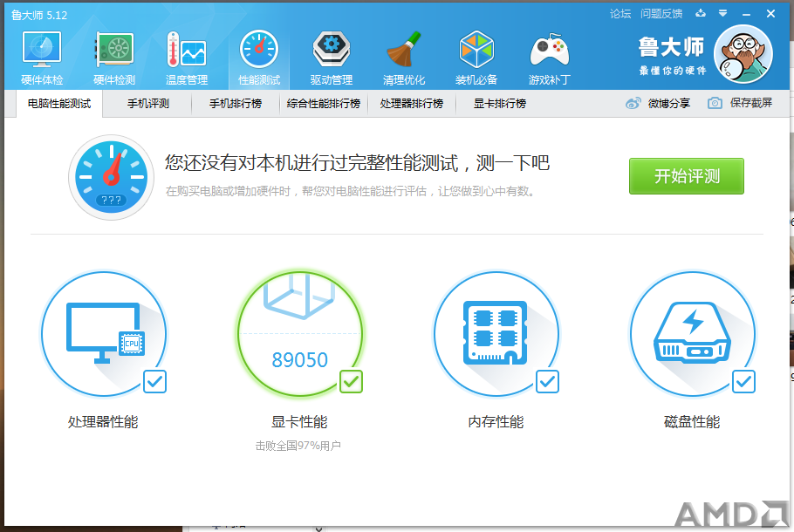
Task: Open 装机必备 essential software cube
Action: pos(476,58)
